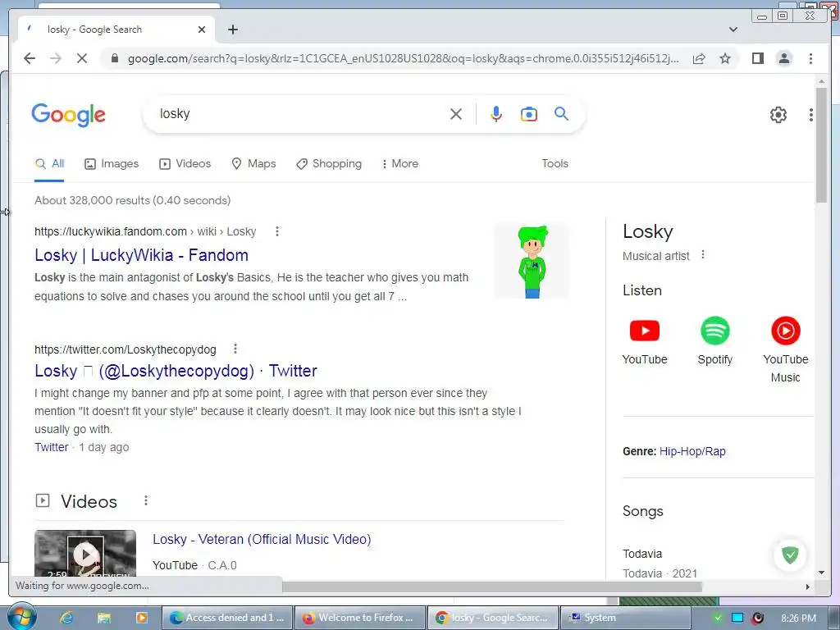Switch to System window in taskbar

[626, 618]
